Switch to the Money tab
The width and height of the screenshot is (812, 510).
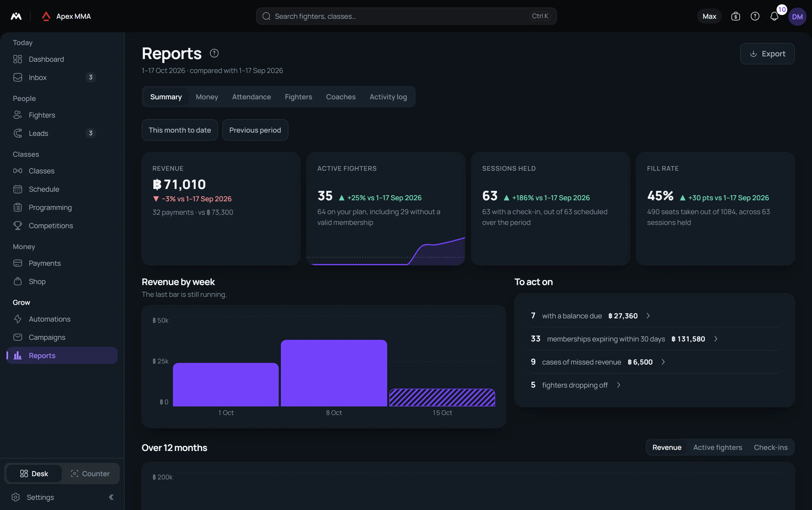click(207, 97)
